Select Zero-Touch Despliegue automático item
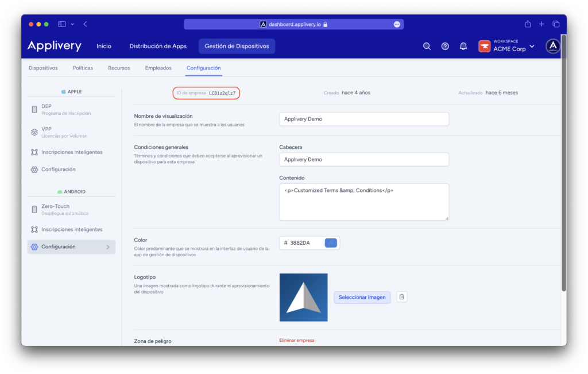Screen dimensions: 588x374 (x=63, y=209)
